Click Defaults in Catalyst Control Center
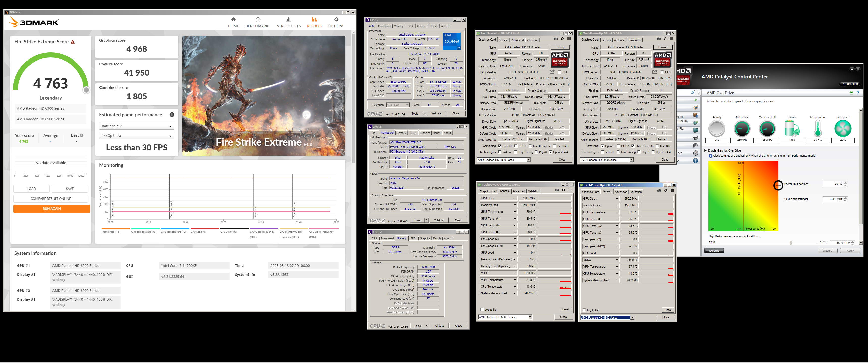868x363 pixels. point(714,251)
